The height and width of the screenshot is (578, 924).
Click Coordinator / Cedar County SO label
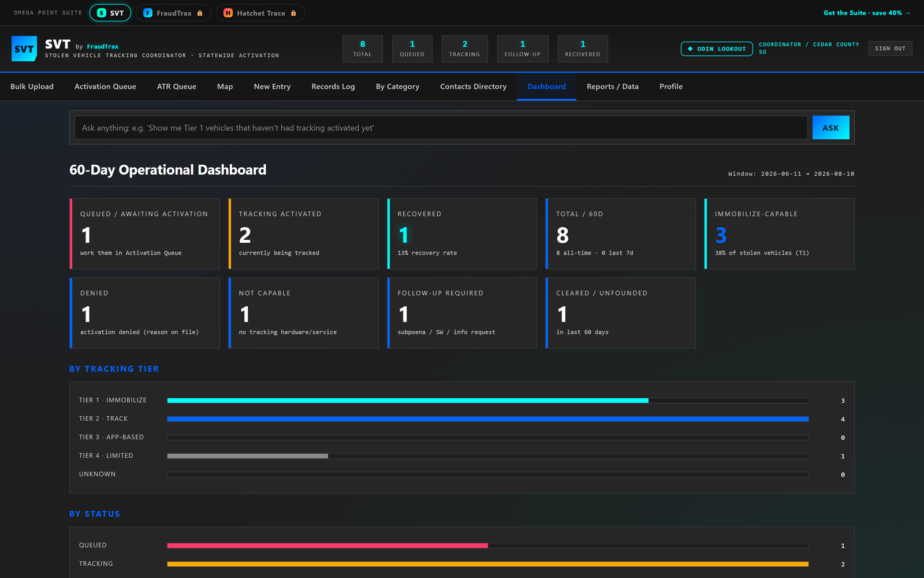[809, 48]
